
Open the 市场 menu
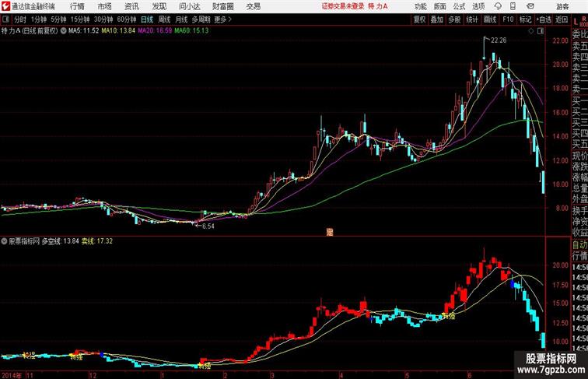tap(105, 6)
